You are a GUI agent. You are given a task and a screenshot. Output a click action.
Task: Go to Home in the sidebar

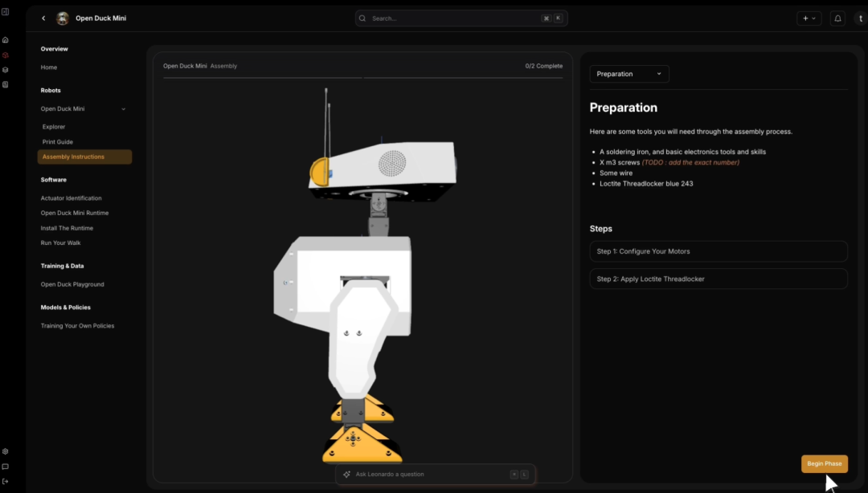49,67
